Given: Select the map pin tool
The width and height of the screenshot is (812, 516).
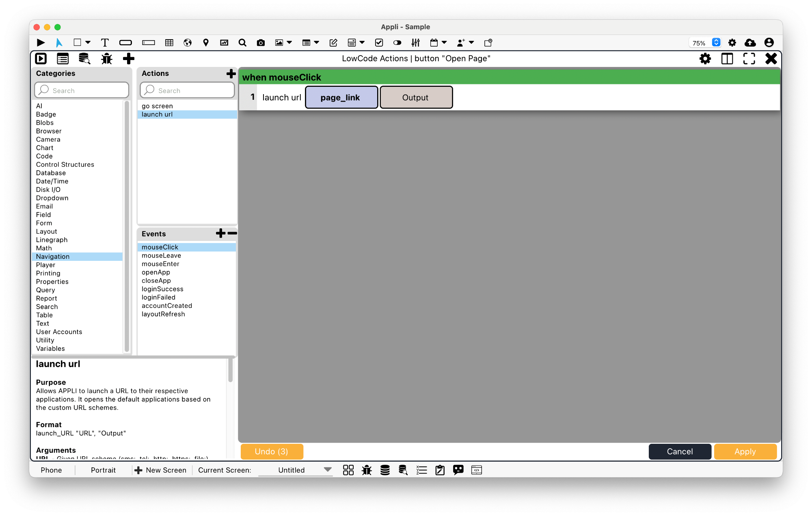Looking at the screenshot, I should (206, 43).
